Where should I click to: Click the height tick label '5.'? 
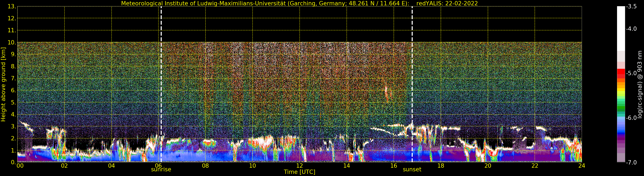point(13,103)
